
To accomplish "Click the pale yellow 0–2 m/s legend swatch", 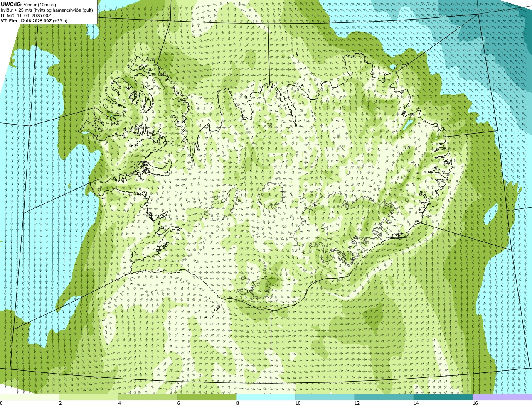I will point(30,397).
